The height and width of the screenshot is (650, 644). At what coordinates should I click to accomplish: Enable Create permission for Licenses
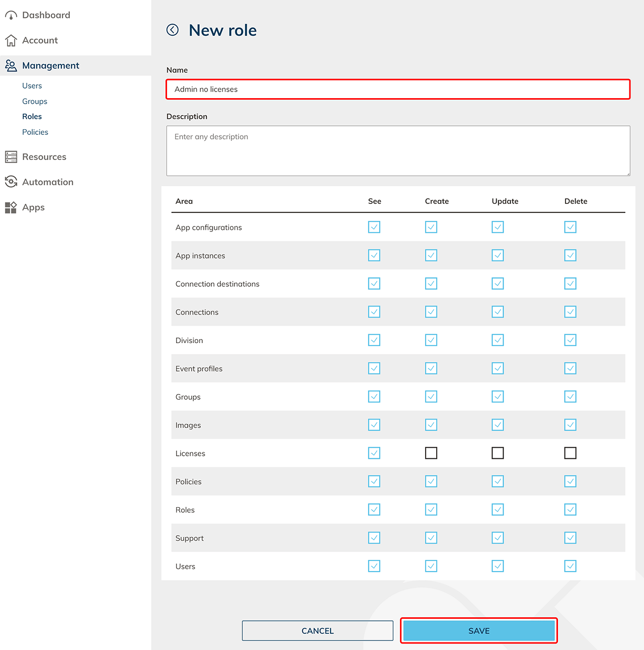[431, 453]
